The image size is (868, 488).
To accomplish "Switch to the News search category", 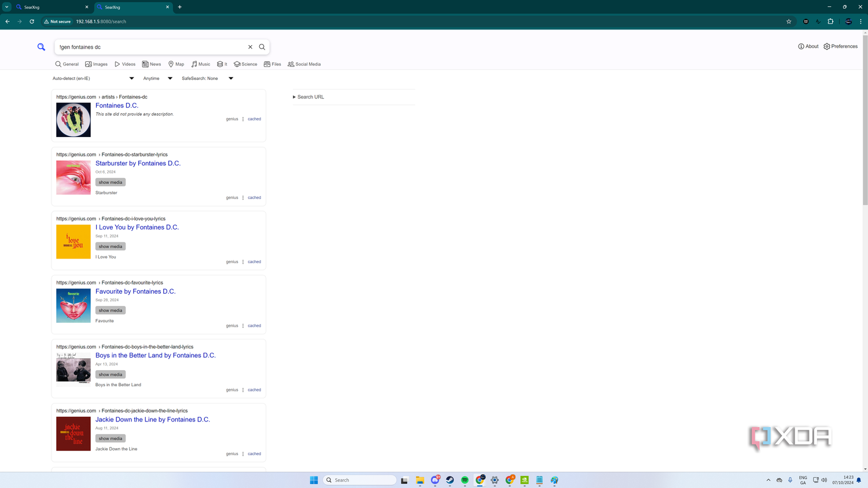I will click(x=152, y=64).
